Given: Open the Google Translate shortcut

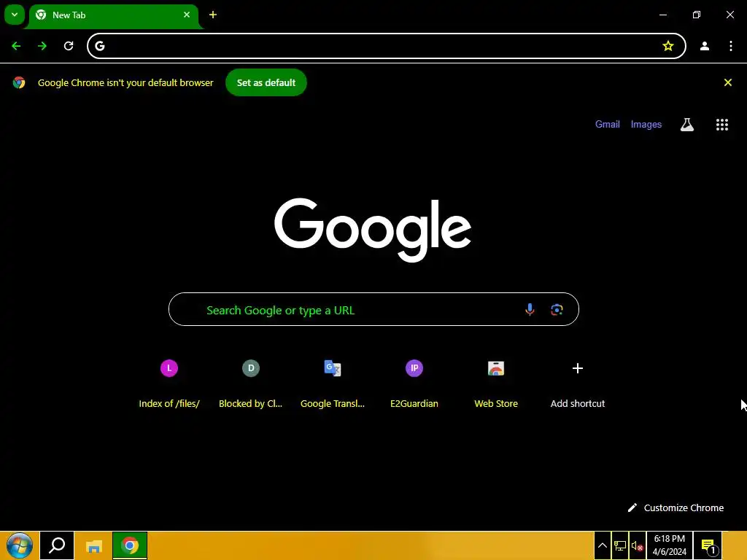Looking at the screenshot, I should (x=333, y=384).
